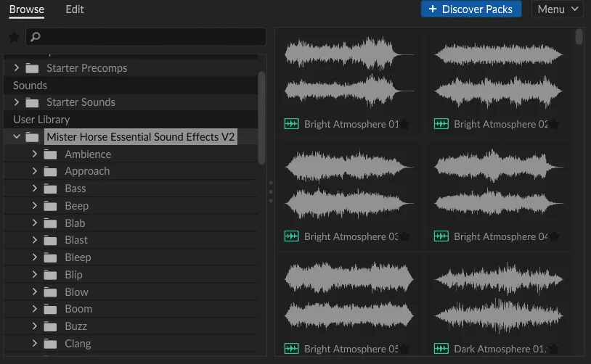591x364 pixels.
Task: Click the Beep folder icon
Action: (50, 206)
